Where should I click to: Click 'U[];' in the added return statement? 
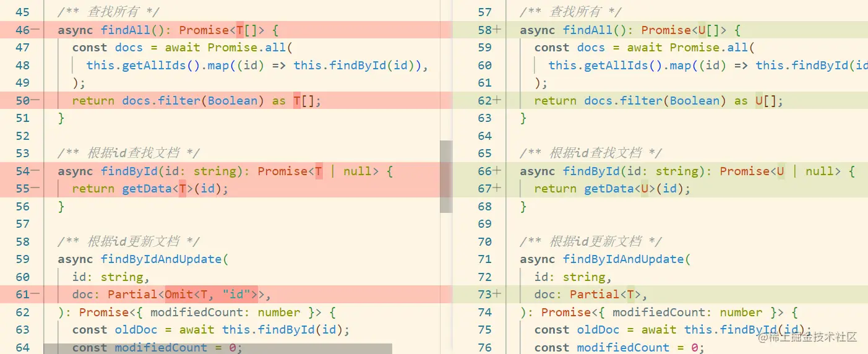(770, 100)
